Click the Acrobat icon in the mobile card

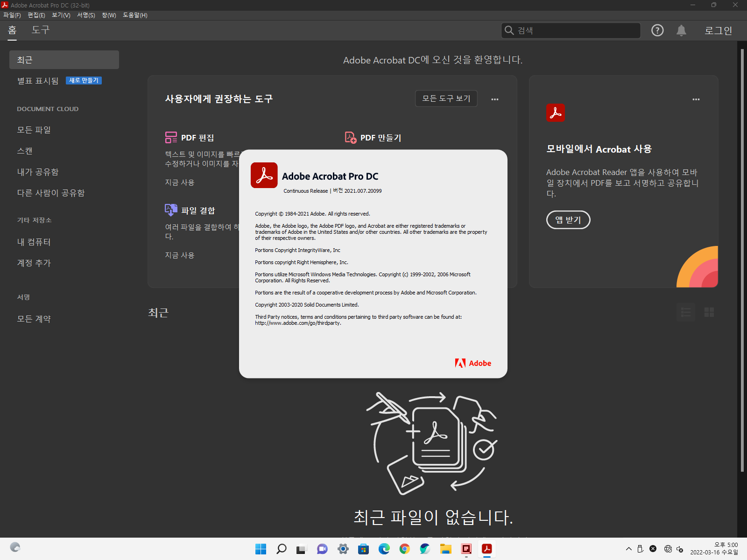click(555, 112)
